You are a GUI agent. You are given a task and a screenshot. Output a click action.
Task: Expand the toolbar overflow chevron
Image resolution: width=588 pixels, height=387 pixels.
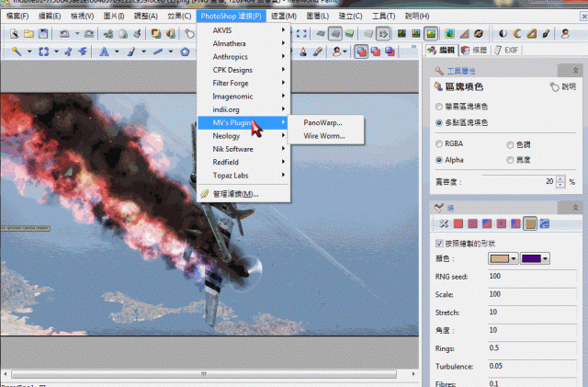413,47
